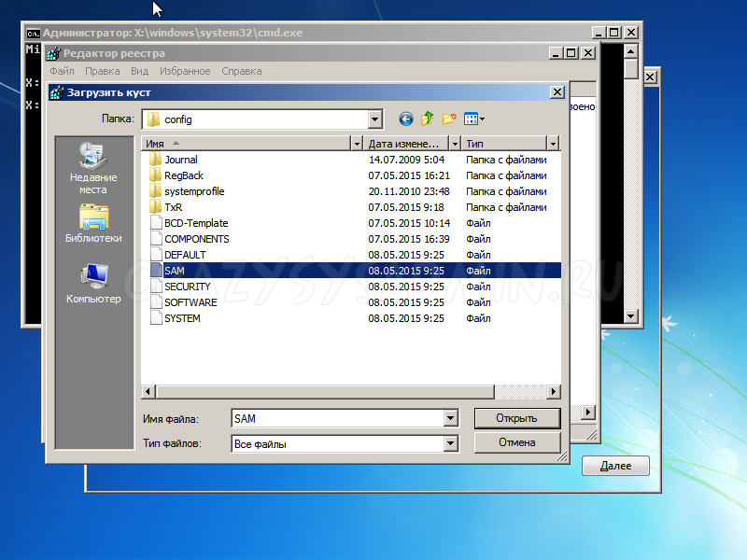Open the view options menu icon
The height and width of the screenshot is (560, 747).
click(x=474, y=119)
